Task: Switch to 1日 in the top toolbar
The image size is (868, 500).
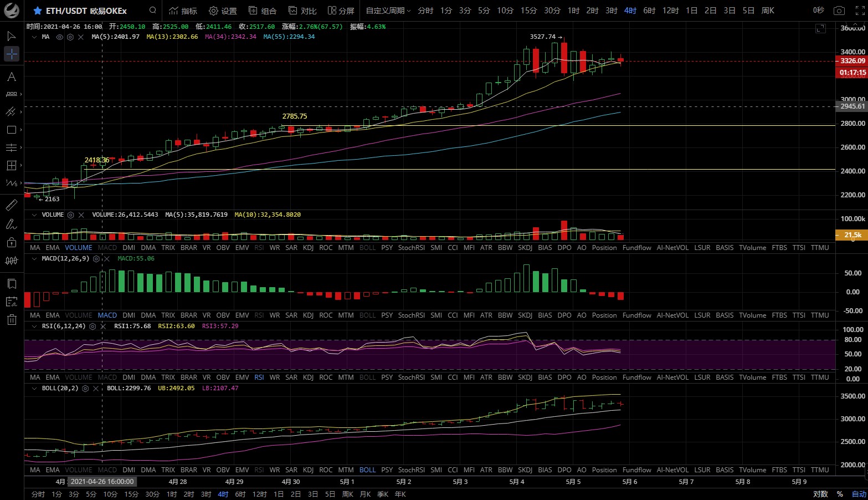Action: [x=691, y=11]
